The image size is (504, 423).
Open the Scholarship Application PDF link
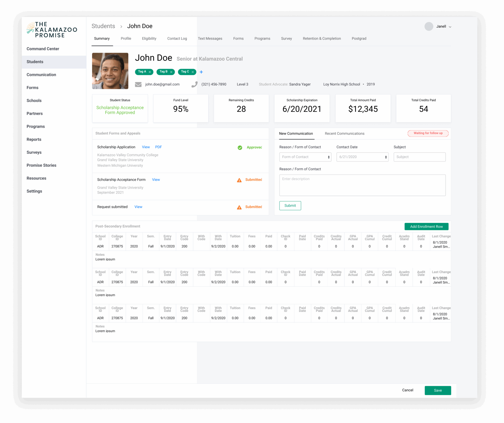pos(158,147)
